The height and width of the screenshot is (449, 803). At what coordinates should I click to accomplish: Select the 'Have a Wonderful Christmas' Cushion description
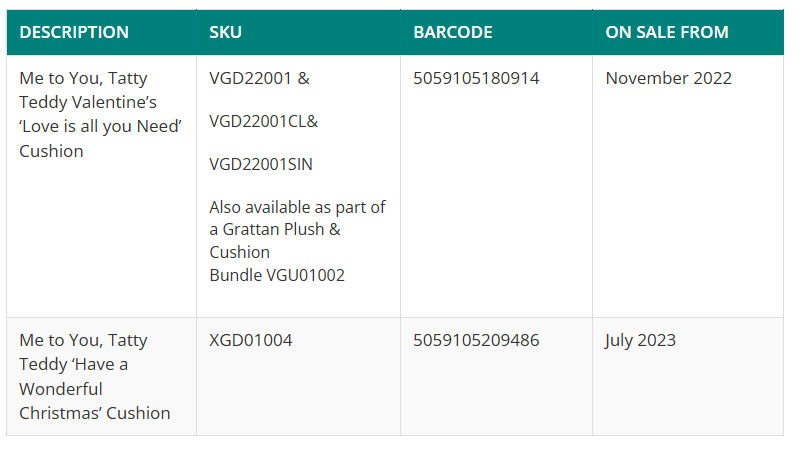pyautogui.click(x=95, y=377)
